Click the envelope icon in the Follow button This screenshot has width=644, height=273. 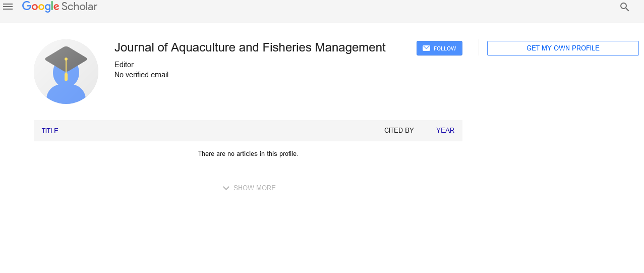point(426,48)
